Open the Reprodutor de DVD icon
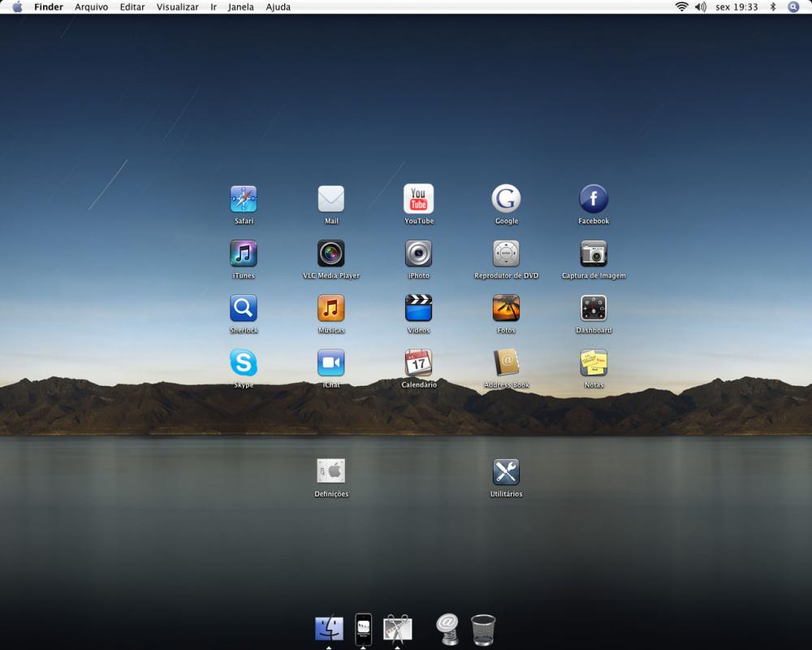 point(506,253)
